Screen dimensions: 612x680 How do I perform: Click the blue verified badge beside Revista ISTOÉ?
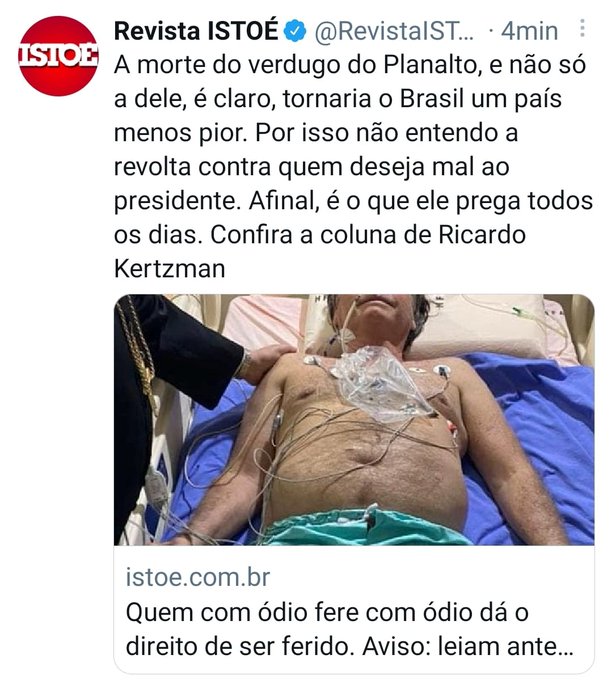[295, 31]
